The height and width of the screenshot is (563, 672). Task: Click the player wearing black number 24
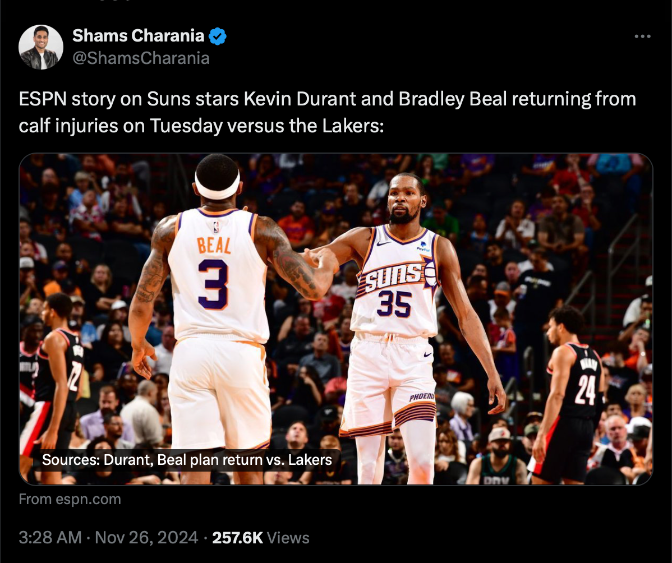(575, 400)
